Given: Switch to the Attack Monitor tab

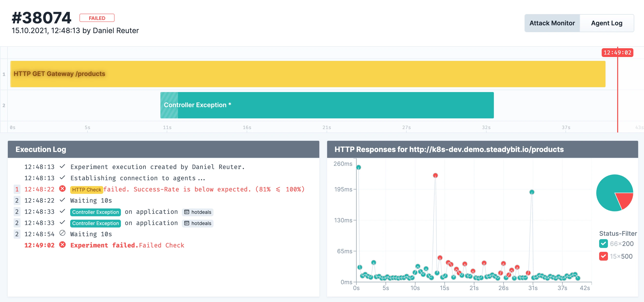Looking at the screenshot, I should pyautogui.click(x=552, y=23).
